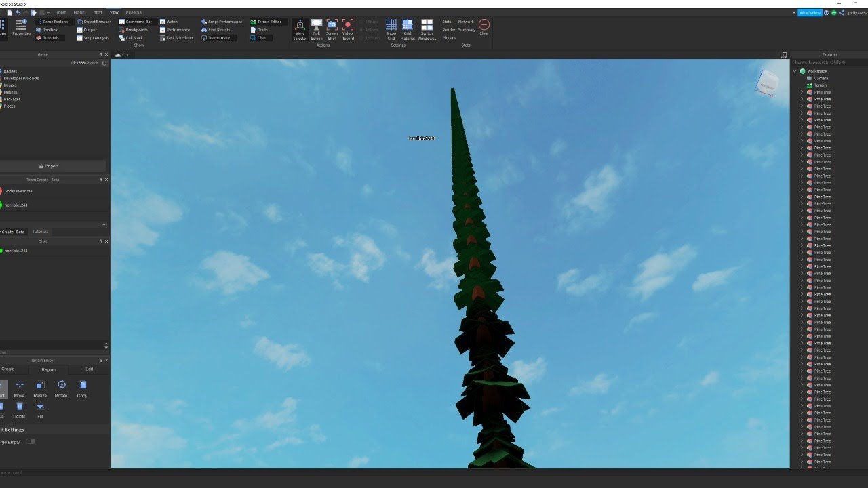868x488 pixels.
Task: Select the Rotate region tool
Action: (61, 389)
